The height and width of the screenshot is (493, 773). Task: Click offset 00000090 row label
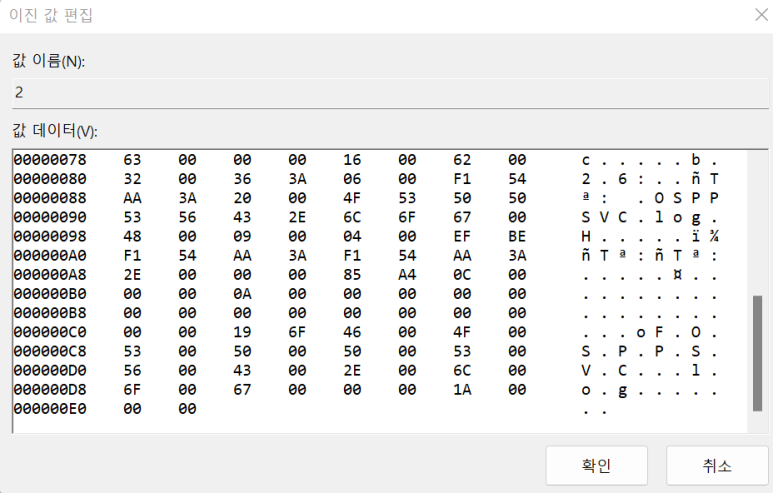(x=50, y=217)
